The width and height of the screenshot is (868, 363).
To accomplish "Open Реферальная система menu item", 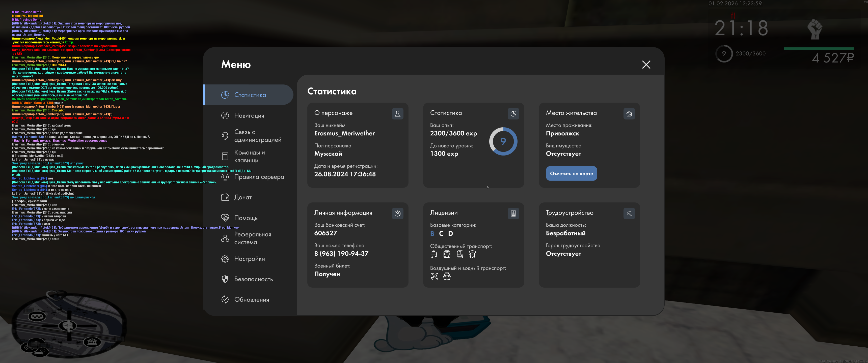I will 252,238.
